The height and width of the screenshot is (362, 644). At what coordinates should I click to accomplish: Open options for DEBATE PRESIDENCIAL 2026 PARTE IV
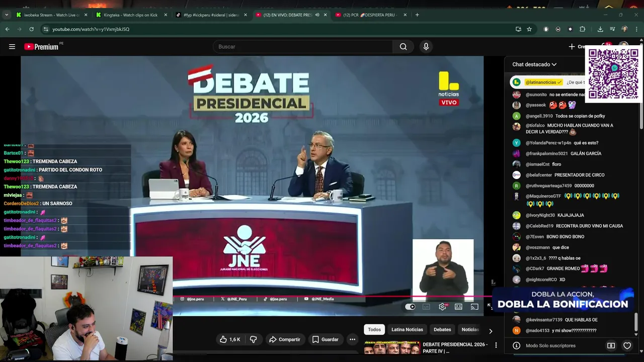496,345
